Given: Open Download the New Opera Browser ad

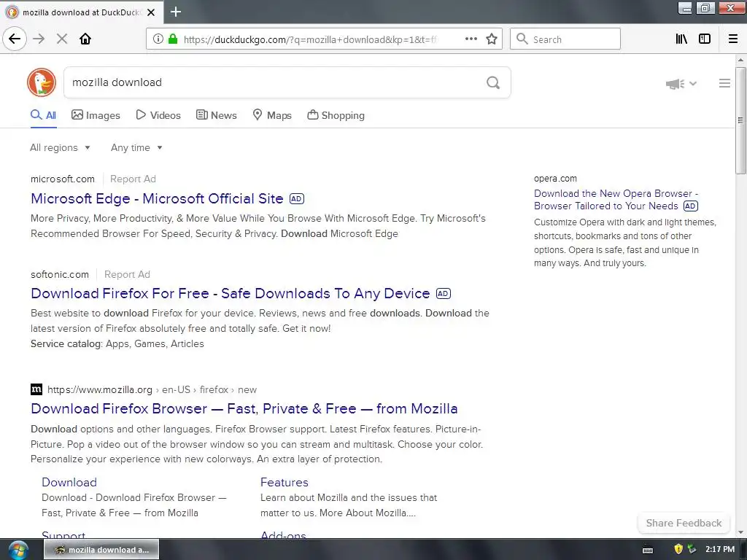Looking at the screenshot, I should coord(616,200).
